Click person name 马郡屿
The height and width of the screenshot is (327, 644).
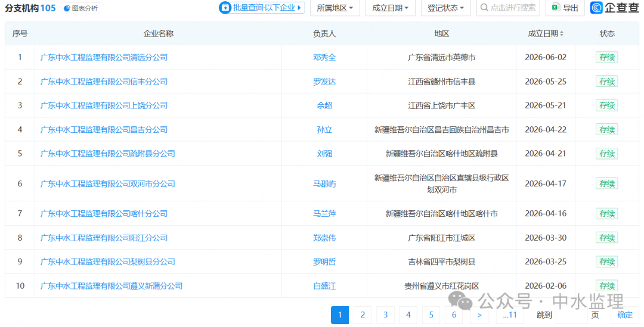[324, 183]
